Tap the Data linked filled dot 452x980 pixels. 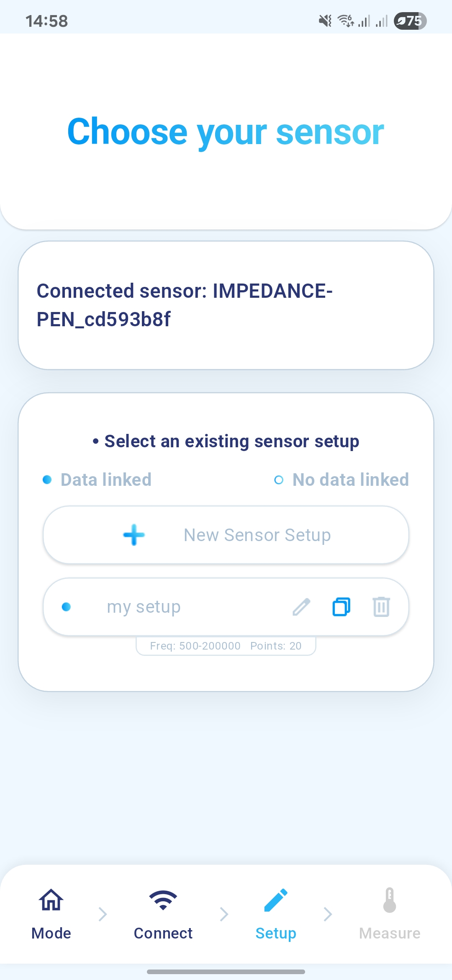pyautogui.click(x=47, y=480)
